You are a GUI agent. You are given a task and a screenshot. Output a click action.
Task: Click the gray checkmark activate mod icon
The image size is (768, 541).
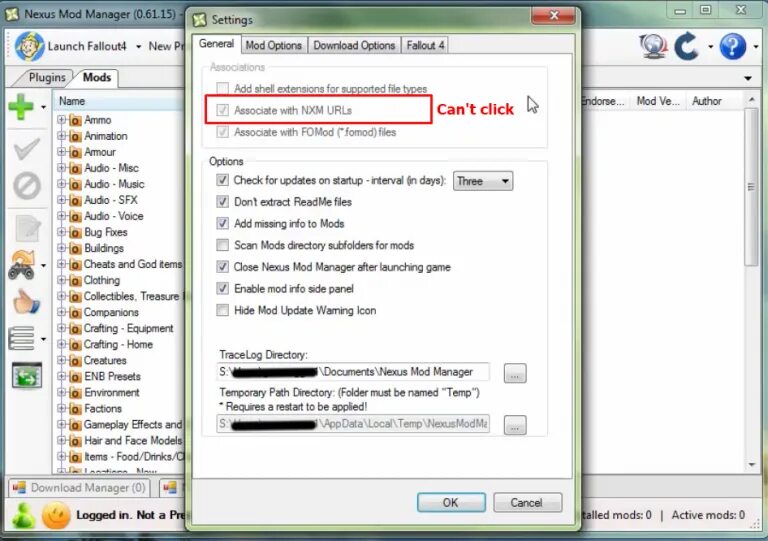[x=27, y=149]
